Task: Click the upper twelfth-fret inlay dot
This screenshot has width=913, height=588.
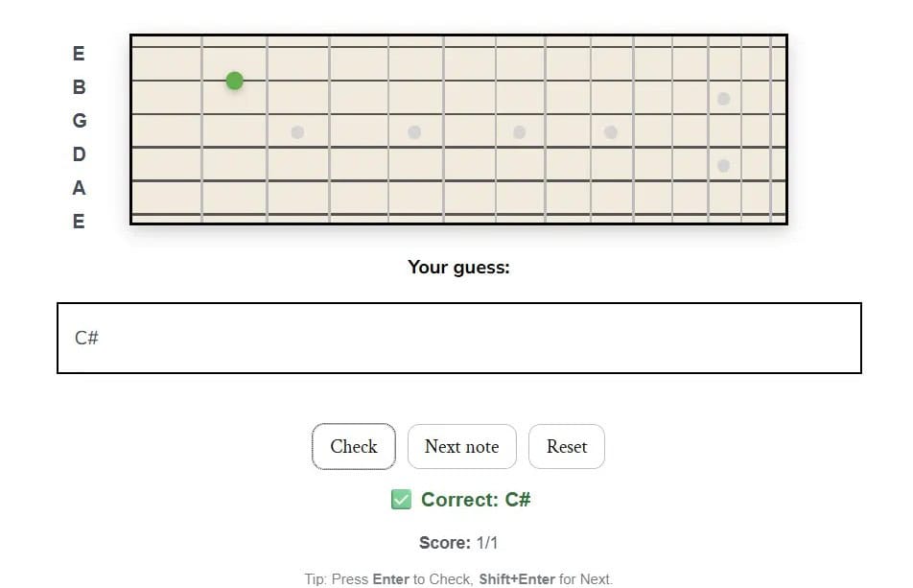Action: [724, 99]
